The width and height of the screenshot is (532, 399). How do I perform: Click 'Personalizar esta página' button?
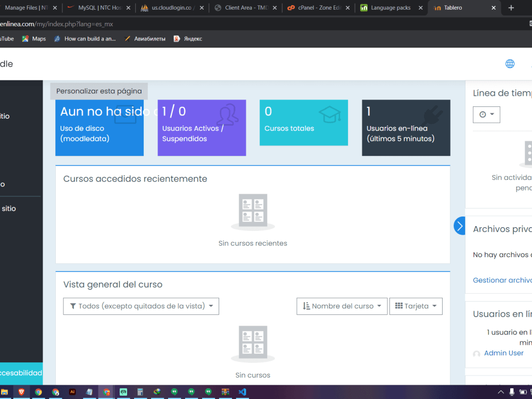click(x=99, y=91)
